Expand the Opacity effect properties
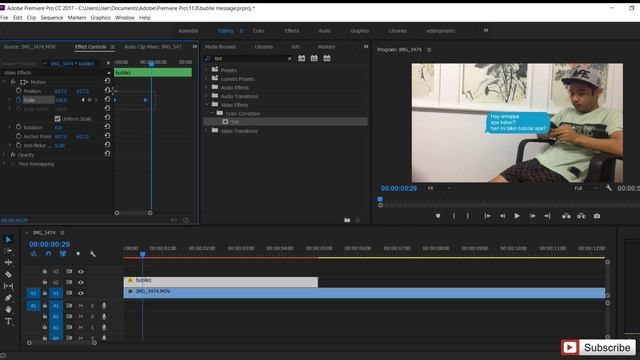The image size is (640, 360). point(4,155)
